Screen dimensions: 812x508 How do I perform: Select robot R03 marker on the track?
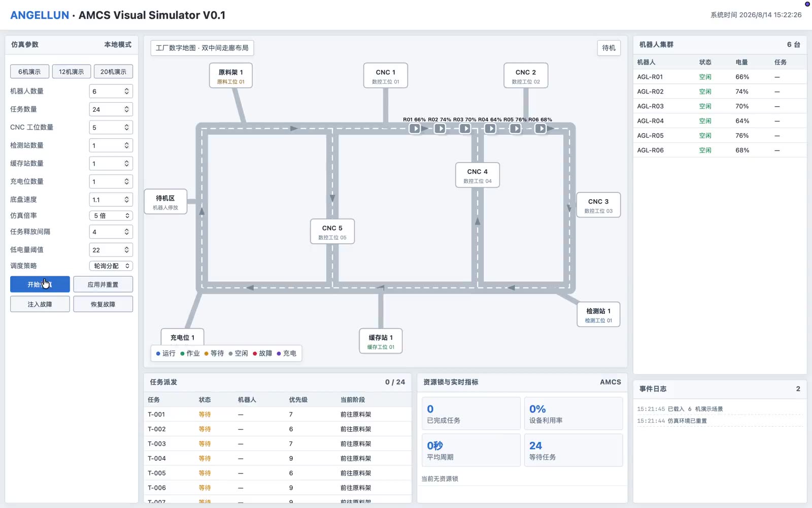tap(465, 129)
